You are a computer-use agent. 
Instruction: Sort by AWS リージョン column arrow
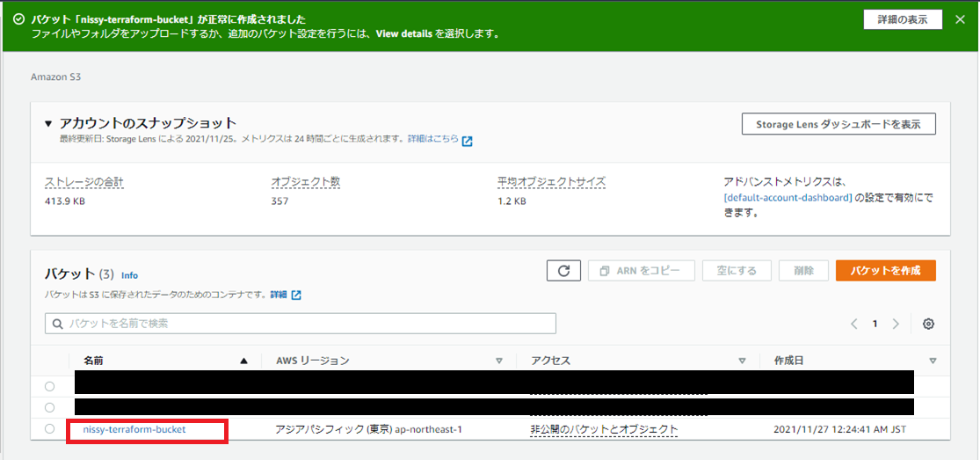click(x=498, y=361)
